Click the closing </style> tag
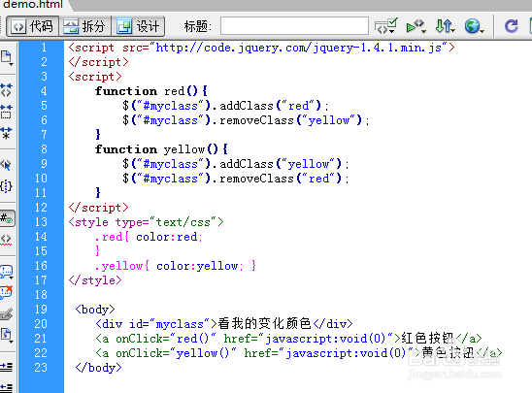The height and width of the screenshot is (393, 532). click(95, 280)
